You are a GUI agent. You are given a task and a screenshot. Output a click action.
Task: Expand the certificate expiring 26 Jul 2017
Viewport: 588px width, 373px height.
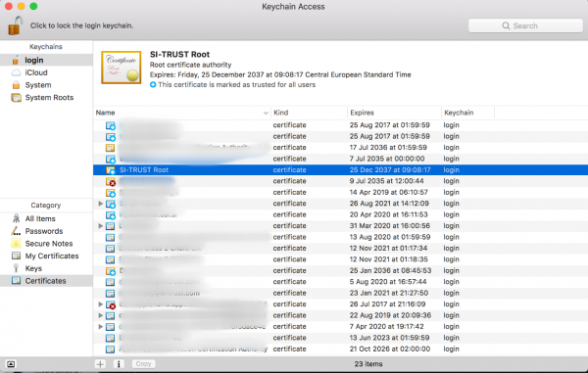[x=100, y=304]
